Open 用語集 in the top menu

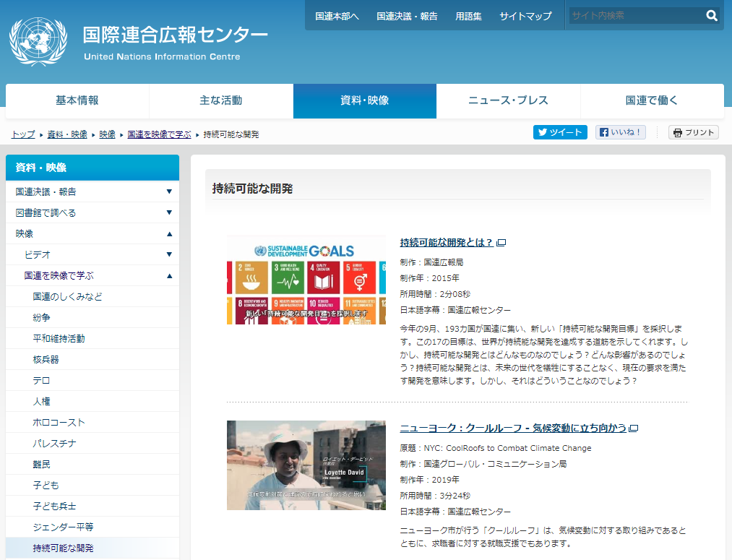point(468,17)
